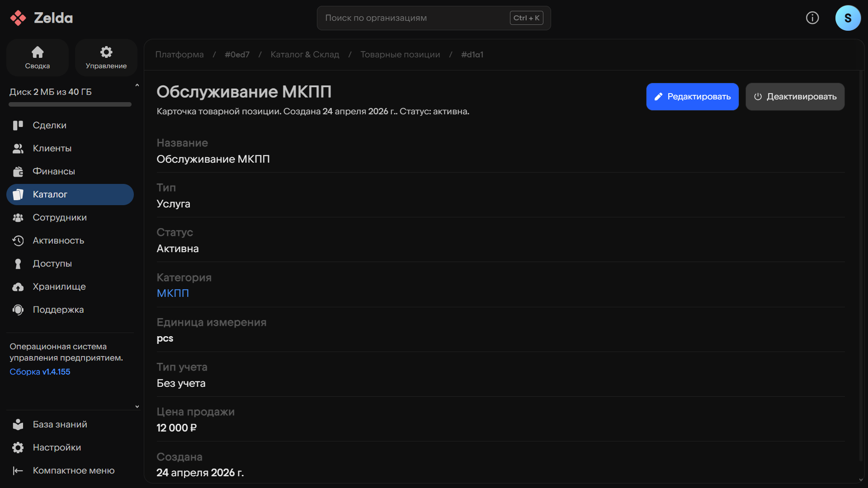Toggle Компактное меню sidebar mode
Image resolution: width=868 pixels, height=488 pixels.
pyautogui.click(x=73, y=470)
